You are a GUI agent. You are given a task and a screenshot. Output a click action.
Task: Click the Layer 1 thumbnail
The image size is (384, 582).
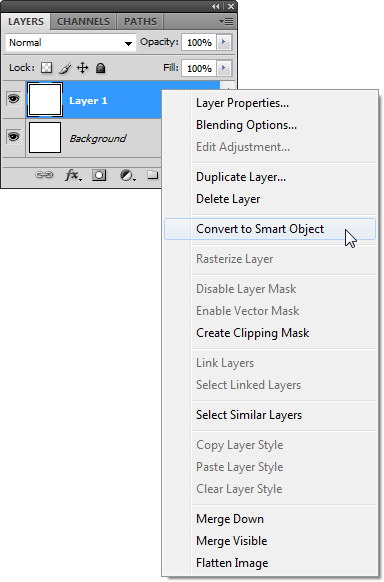pos(45,100)
